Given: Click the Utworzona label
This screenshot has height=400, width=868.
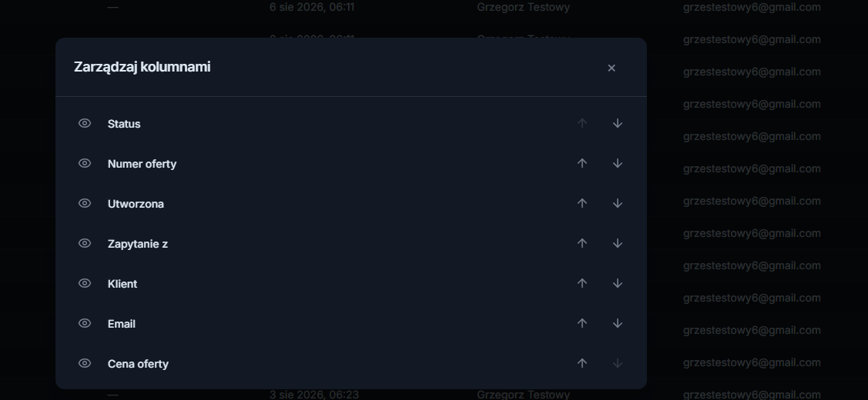Looking at the screenshot, I should 136,204.
